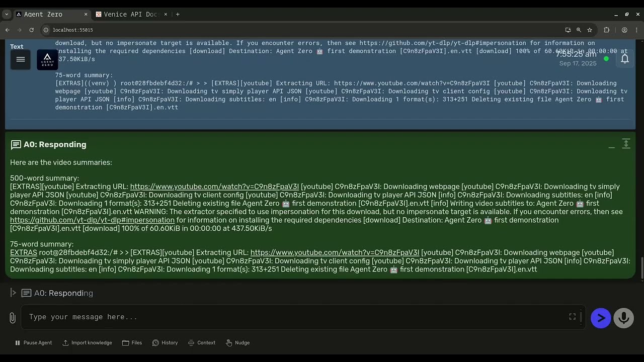Send the message with arrow button
Screen dimensions: 644x362
[x=601, y=318]
